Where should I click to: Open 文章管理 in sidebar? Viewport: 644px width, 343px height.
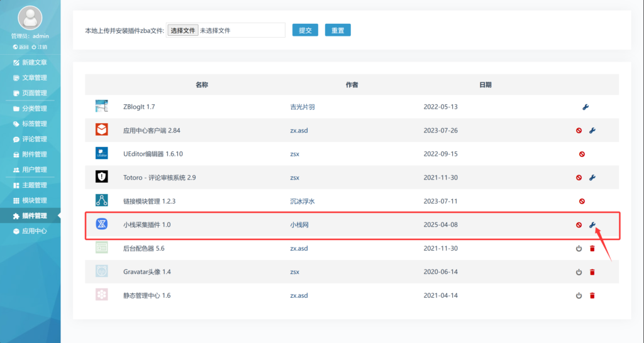click(x=30, y=77)
